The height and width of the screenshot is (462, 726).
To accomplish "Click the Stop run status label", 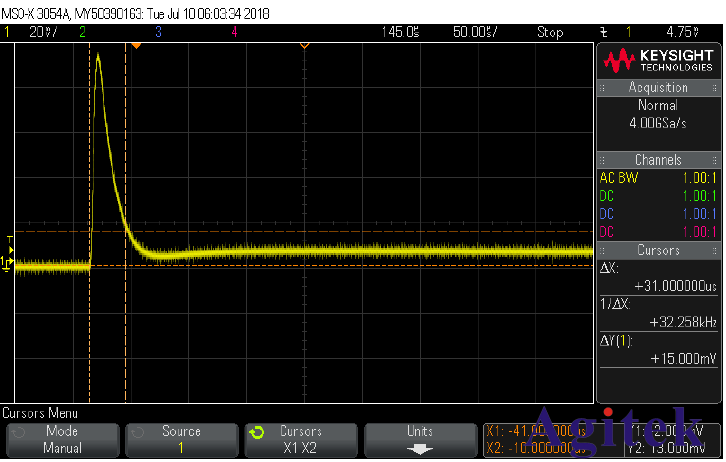I will [550, 32].
